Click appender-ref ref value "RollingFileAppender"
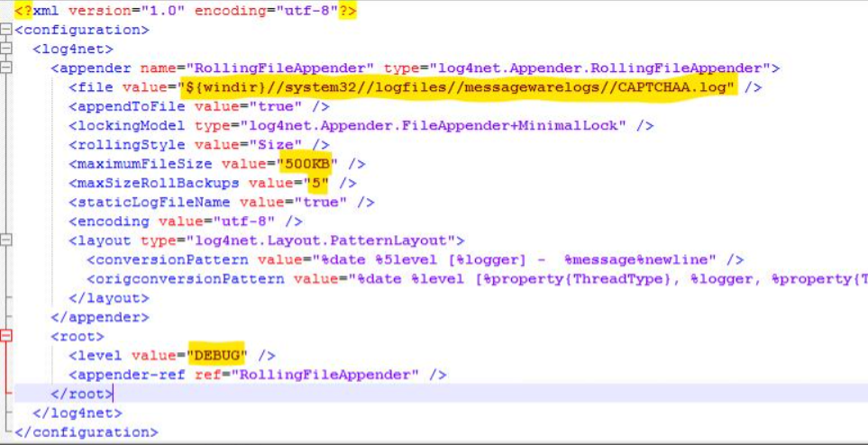 pos(325,375)
